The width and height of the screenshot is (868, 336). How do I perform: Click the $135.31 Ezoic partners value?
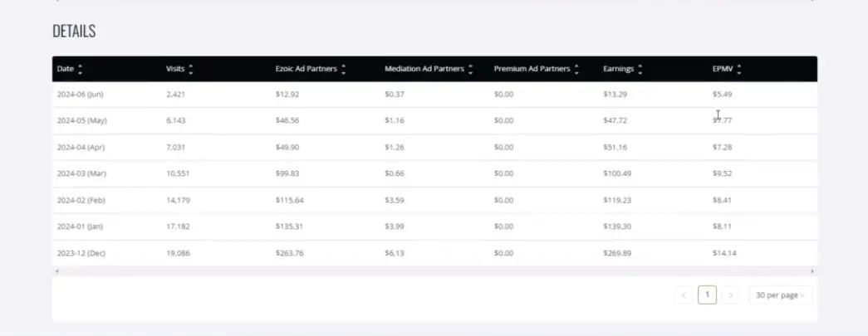[x=290, y=226]
